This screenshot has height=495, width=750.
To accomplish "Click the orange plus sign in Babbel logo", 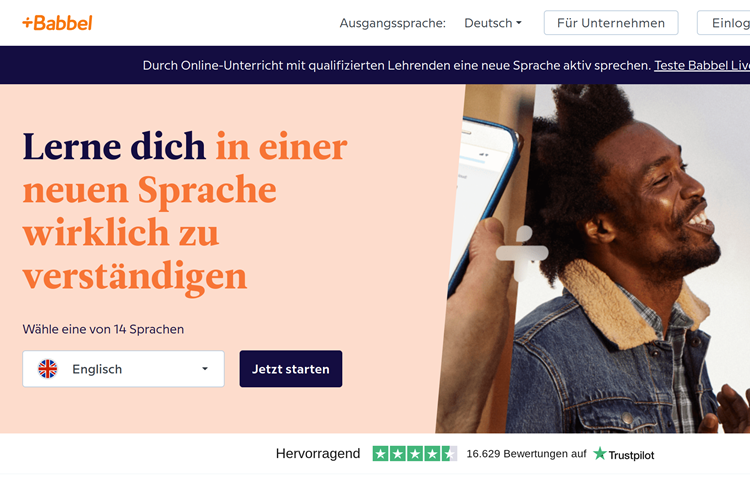I will [27, 22].
